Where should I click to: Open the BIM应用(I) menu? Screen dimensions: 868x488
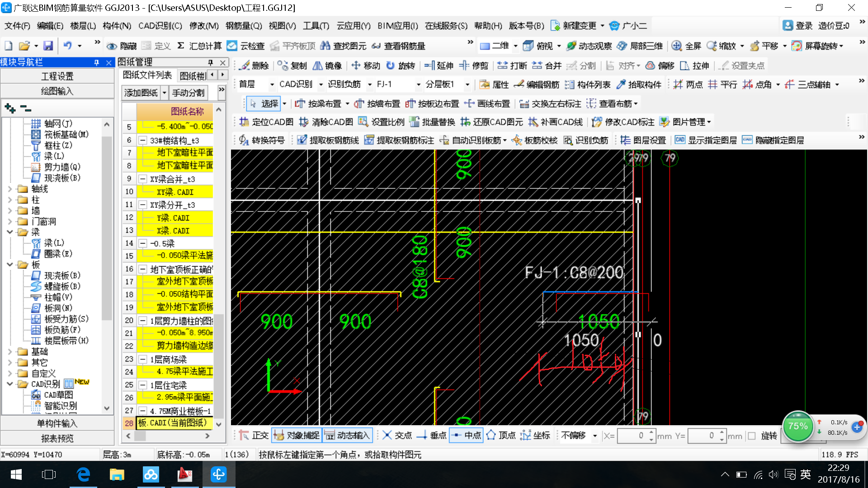point(398,26)
